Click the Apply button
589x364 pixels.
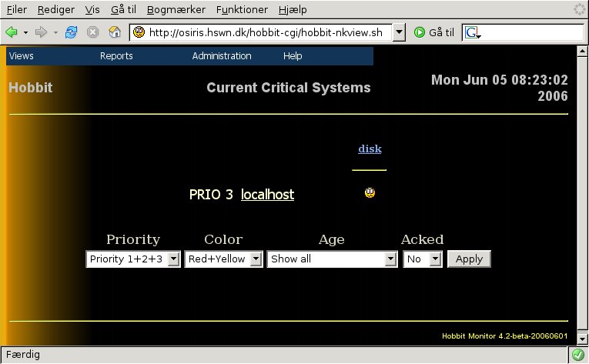[469, 259]
